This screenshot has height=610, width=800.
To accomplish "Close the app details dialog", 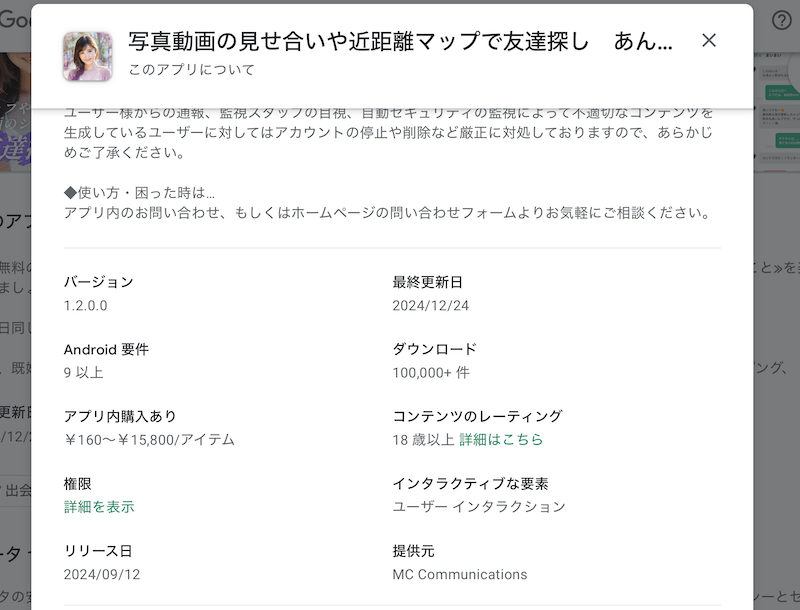I will pos(709,40).
